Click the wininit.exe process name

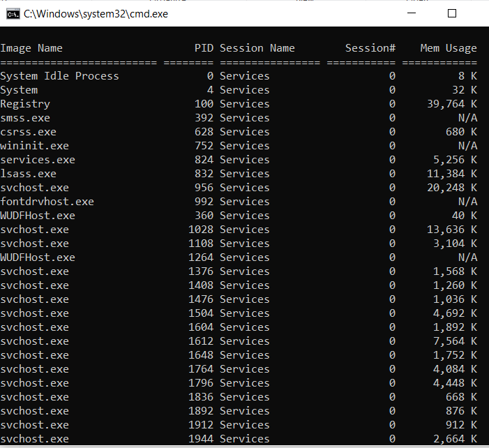[35, 146]
